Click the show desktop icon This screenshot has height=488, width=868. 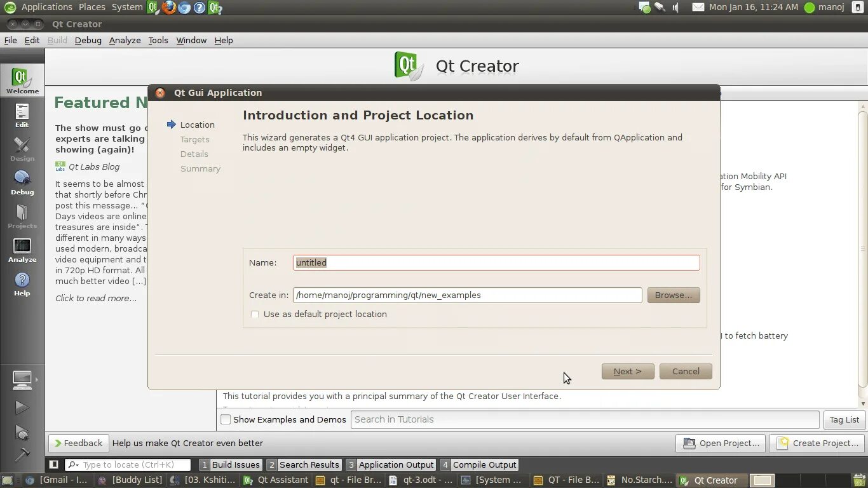(x=6, y=480)
